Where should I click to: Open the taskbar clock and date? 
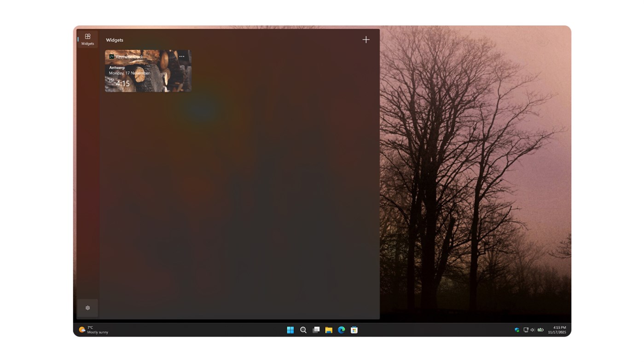(x=557, y=330)
